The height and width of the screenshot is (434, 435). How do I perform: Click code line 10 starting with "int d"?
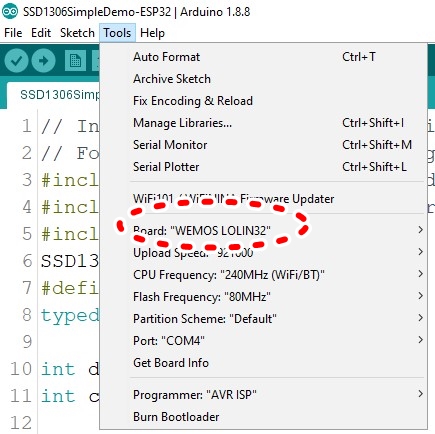[x=70, y=369]
